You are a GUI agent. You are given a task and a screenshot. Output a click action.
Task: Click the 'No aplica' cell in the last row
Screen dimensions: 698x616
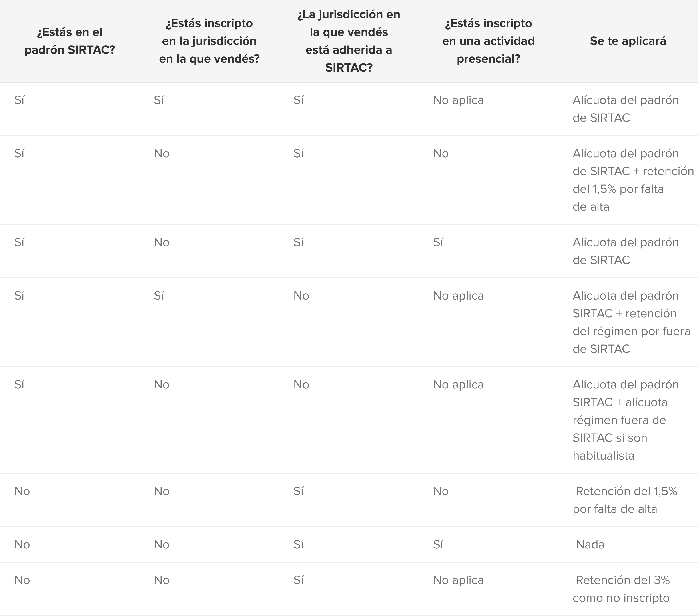(458, 580)
